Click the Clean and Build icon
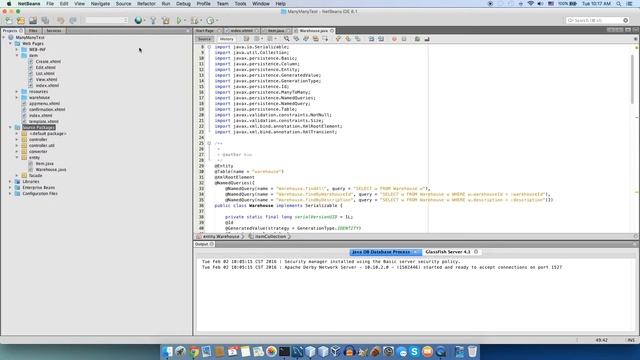 click(x=166, y=20)
